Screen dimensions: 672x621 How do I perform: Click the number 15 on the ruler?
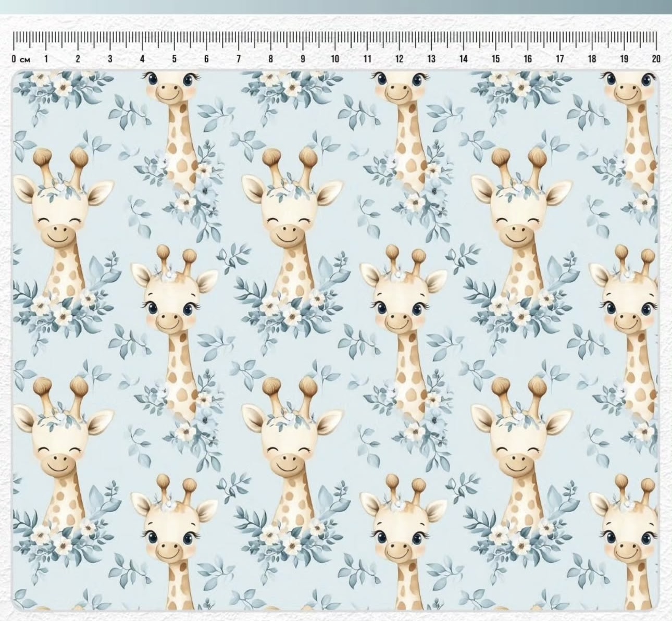click(x=495, y=59)
